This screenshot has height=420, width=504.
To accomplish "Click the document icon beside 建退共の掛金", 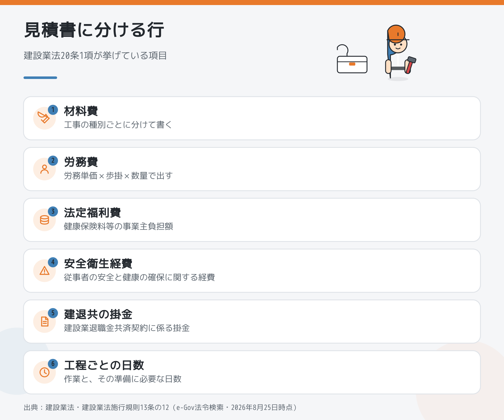I will 44,321.
